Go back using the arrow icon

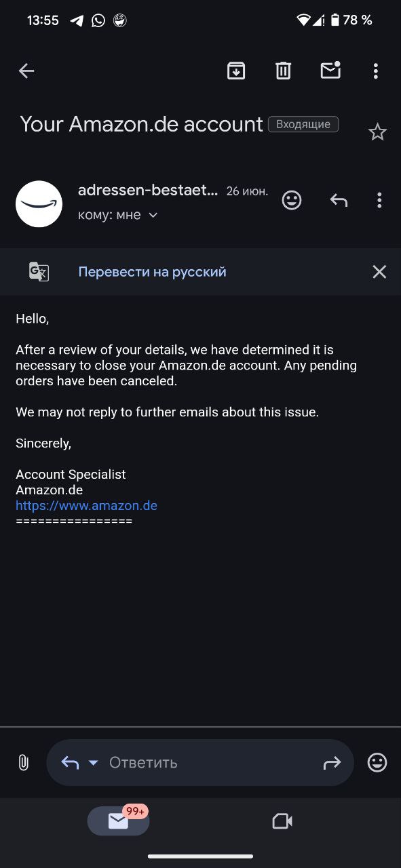[x=26, y=71]
